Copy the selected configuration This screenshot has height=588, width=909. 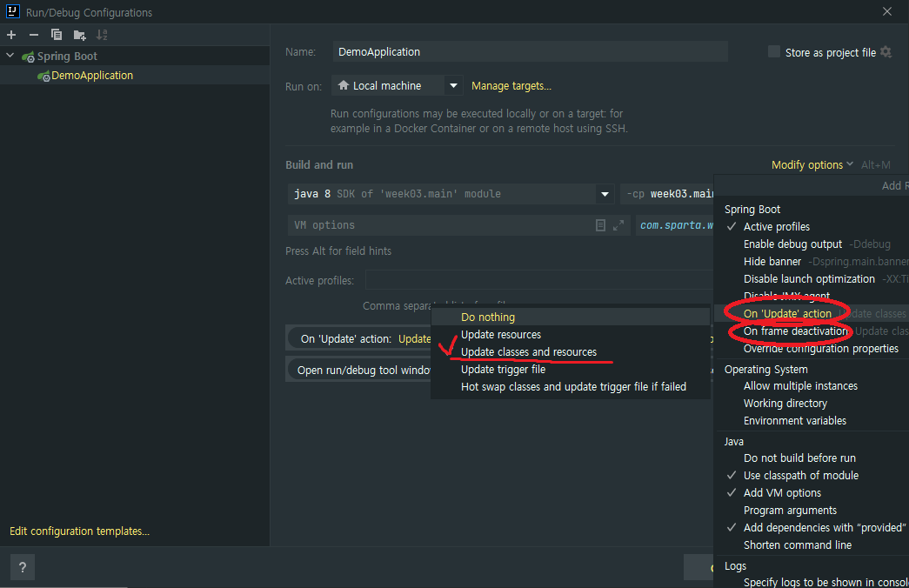57,35
